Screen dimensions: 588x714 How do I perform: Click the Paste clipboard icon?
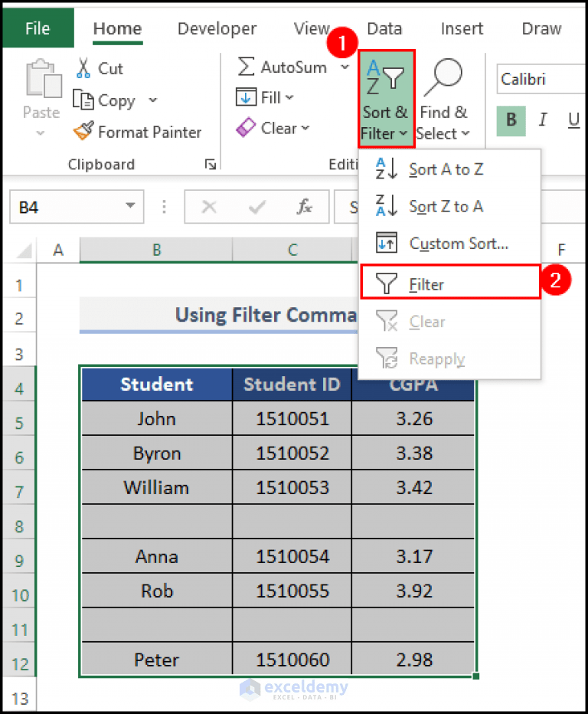click(x=44, y=78)
